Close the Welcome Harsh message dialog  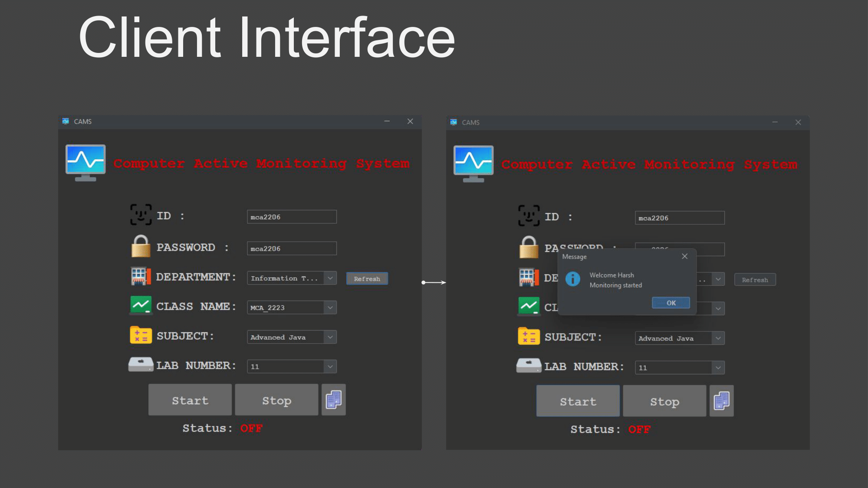(x=684, y=256)
